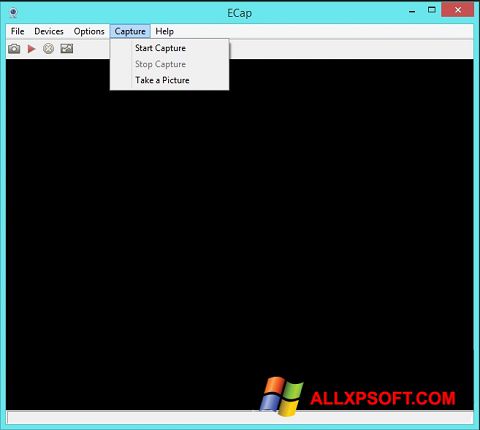
Task: Open the Help menu
Action: coord(164,31)
